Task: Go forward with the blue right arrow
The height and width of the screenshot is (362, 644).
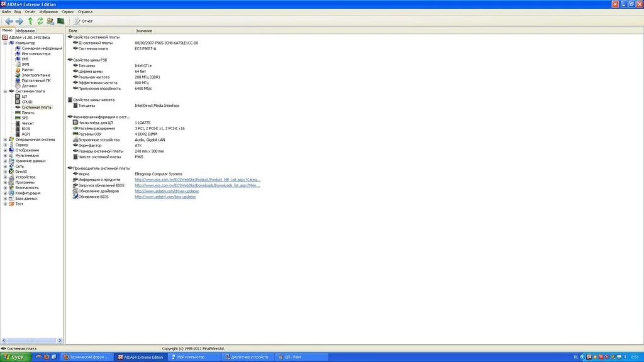Action: point(19,21)
